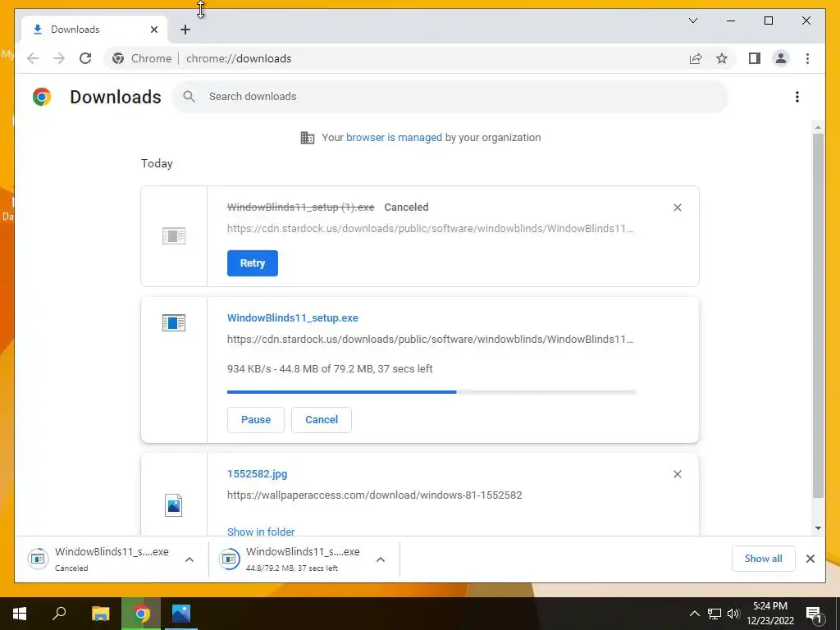Open Chrome's three-dot menu in toolbar
Image resolution: width=840 pixels, height=630 pixels.
(807, 58)
